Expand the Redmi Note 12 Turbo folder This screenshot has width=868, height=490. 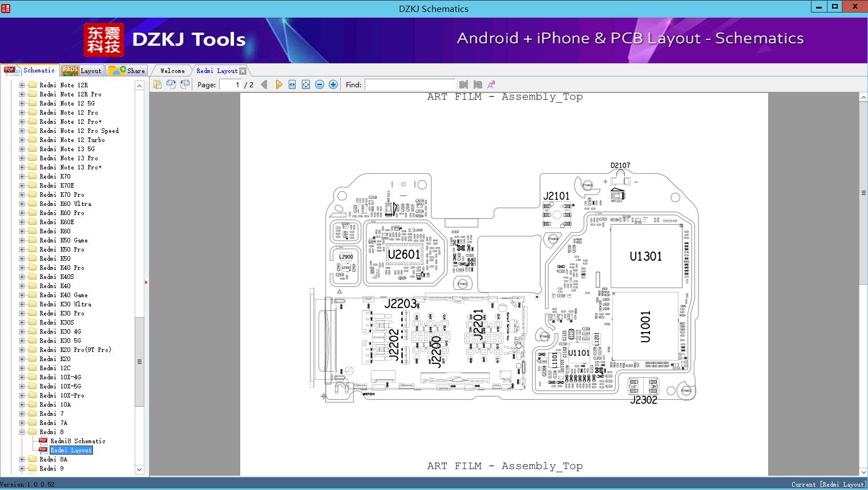[x=22, y=140]
